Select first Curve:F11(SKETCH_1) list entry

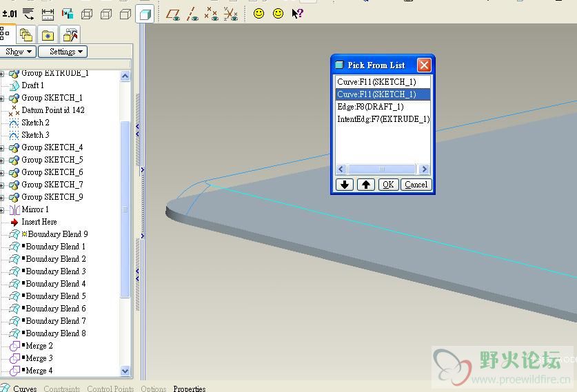(x=383, y=81)
